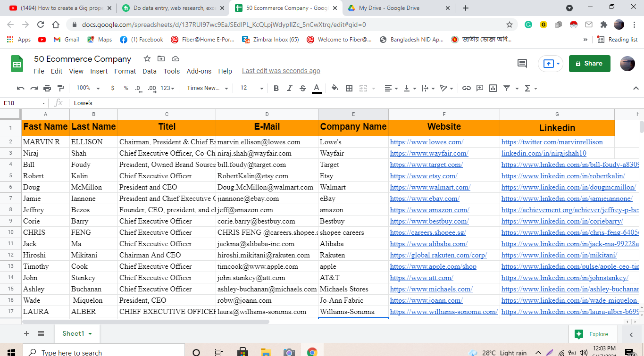The image size is (644, 356).
Task: Click the insert link icon
Action: 466,88
